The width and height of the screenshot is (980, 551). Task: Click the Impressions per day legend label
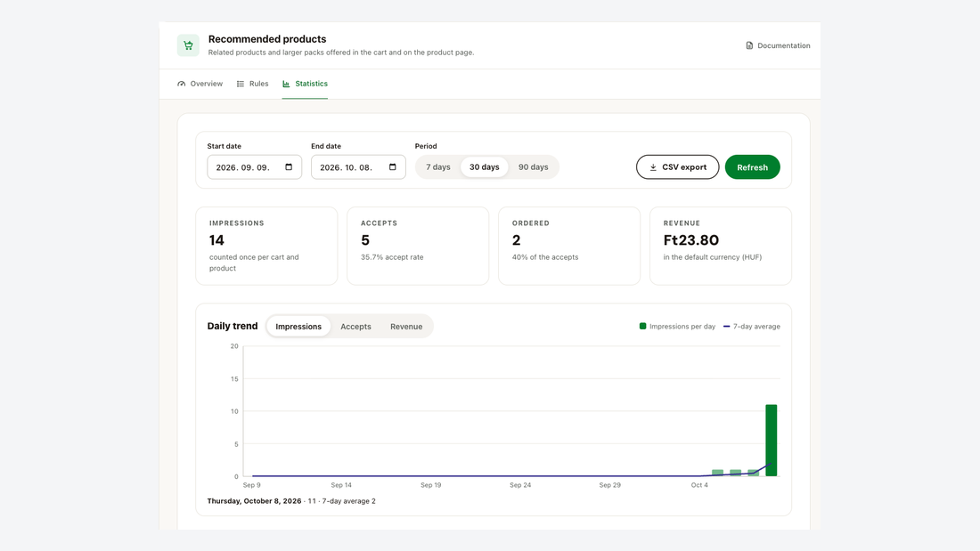682,326
